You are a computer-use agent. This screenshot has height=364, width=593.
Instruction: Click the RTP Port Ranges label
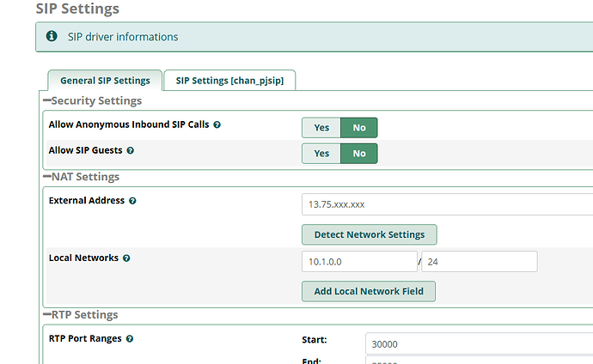point(85,339)
